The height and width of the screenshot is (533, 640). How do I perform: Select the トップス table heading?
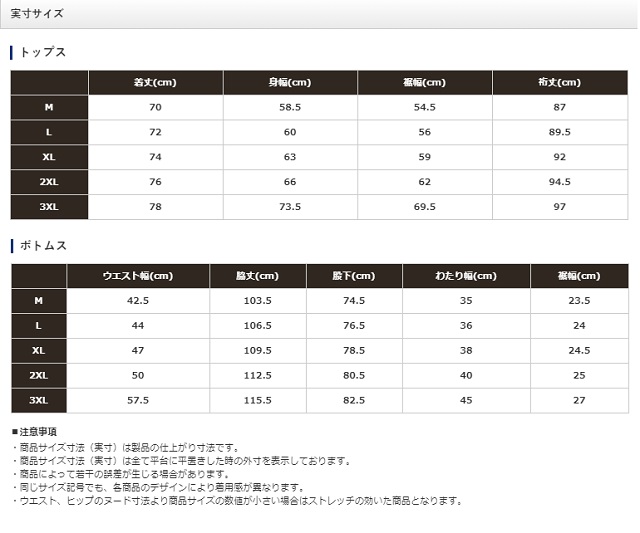click(42, 52)
